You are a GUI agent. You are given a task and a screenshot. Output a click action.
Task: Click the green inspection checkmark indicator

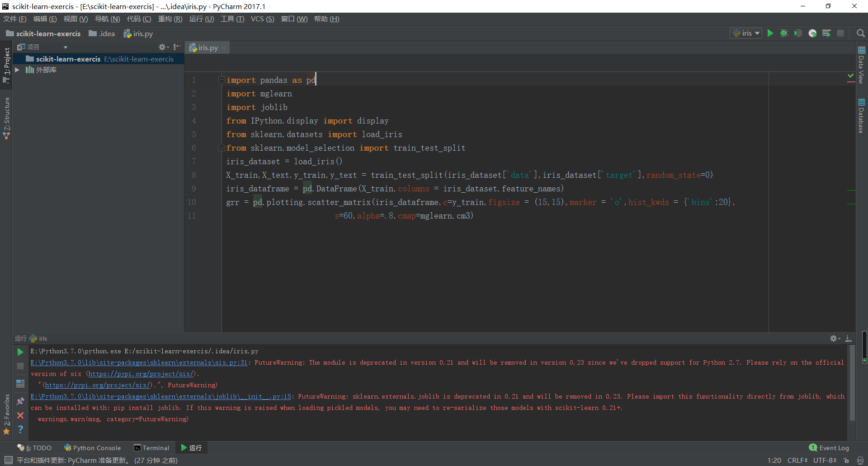tap(851, 76)
